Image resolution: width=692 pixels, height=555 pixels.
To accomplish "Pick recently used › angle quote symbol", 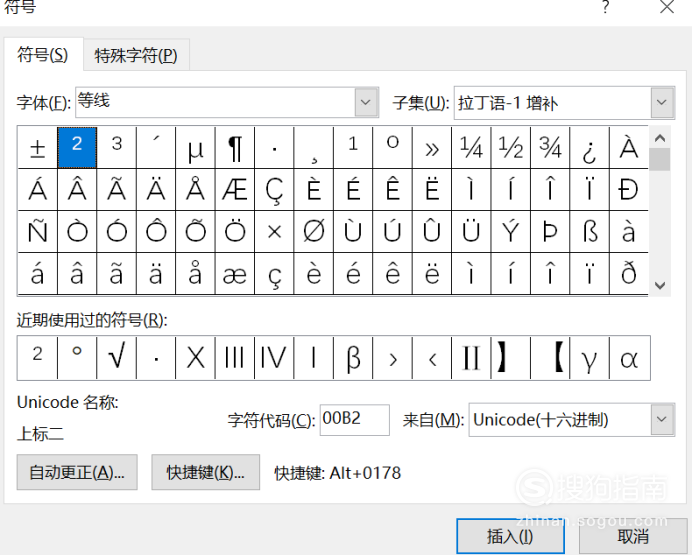I will (x=392, y=358).
